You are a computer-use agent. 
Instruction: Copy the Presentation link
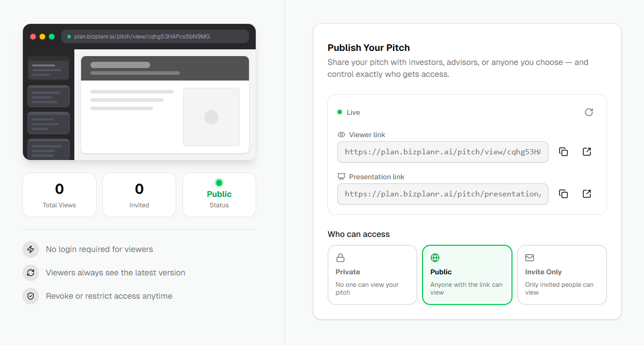(x=563, y=194)
